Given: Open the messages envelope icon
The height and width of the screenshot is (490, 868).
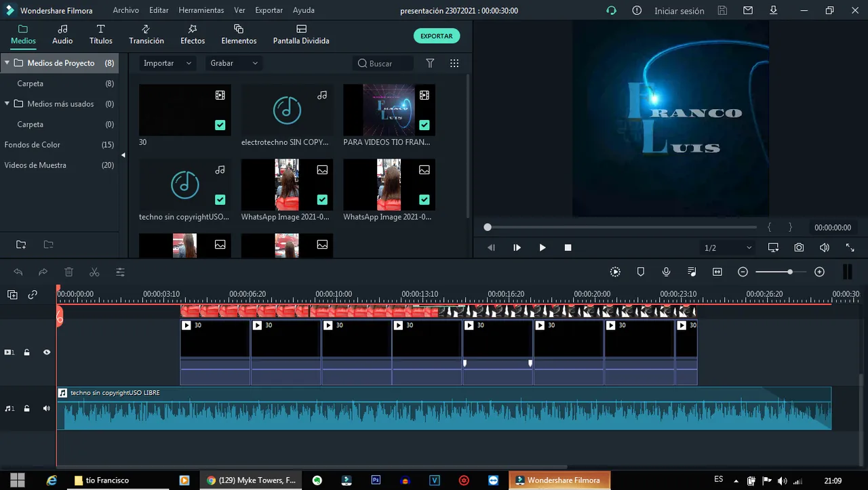Looking at the screenshot, I should [x=748, y=11].
